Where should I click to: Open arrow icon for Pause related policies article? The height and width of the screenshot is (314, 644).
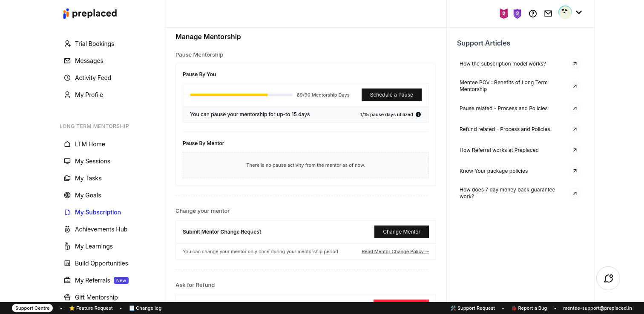(x=575, y=108)
